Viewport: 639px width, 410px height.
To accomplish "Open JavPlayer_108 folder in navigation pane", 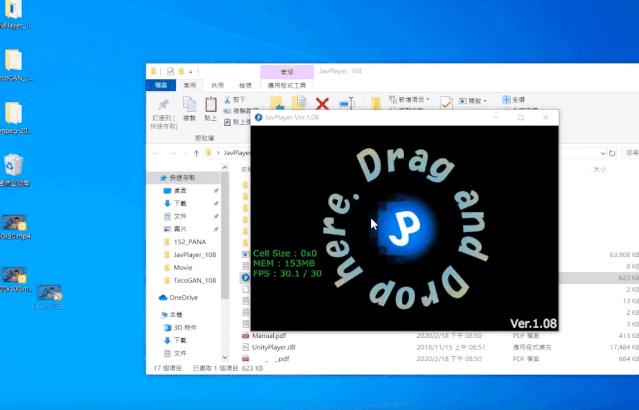I will tap(190, 255).
